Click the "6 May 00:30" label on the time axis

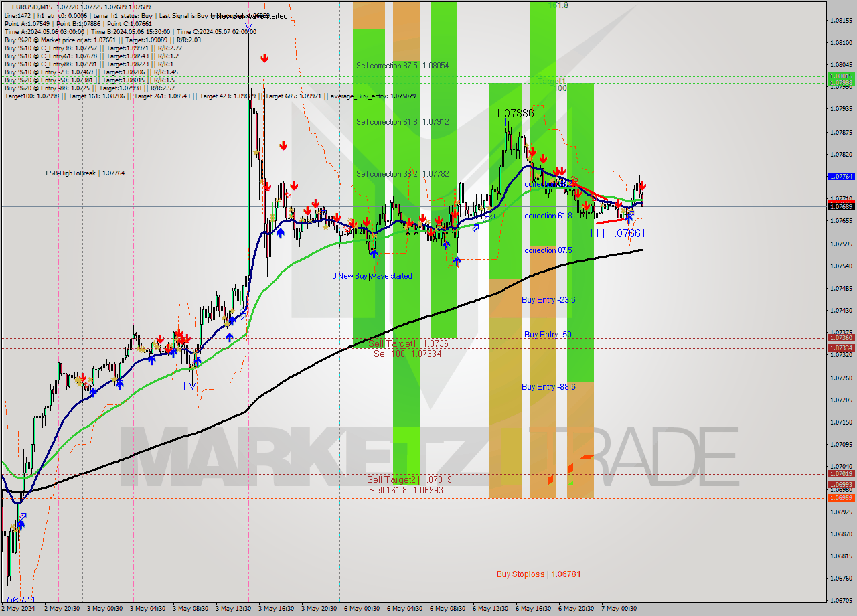(x=364, y=609)
